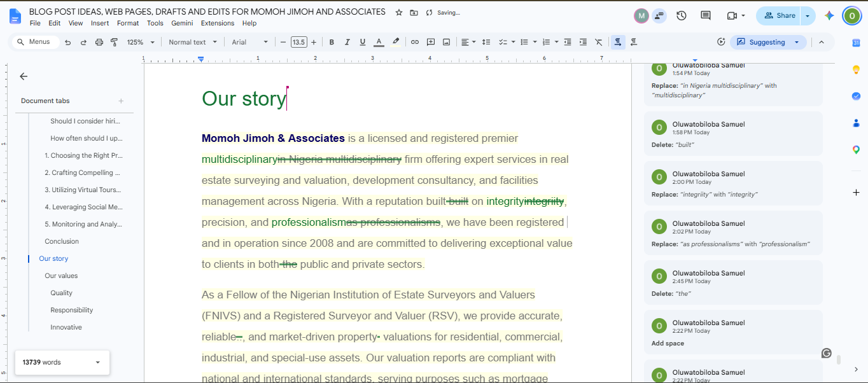Open the zoom level 125% dropdown

(141, 42)
